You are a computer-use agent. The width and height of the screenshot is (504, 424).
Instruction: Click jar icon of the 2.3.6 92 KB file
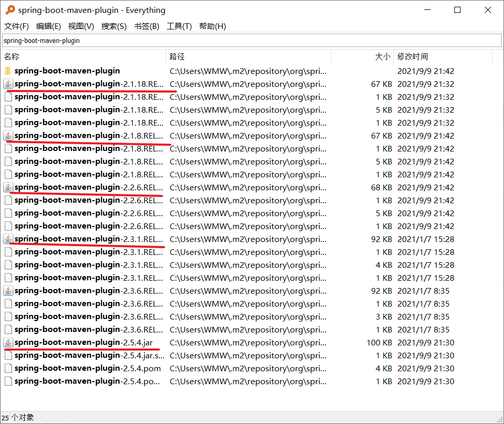8,291
